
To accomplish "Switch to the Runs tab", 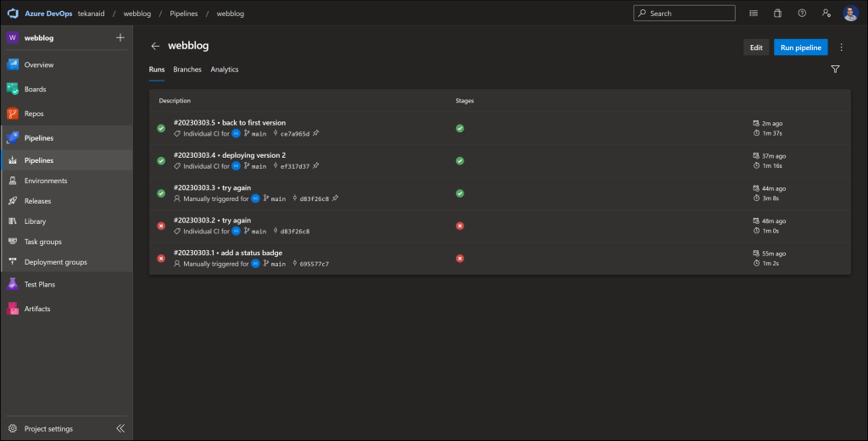I will (x=157, y=70).
